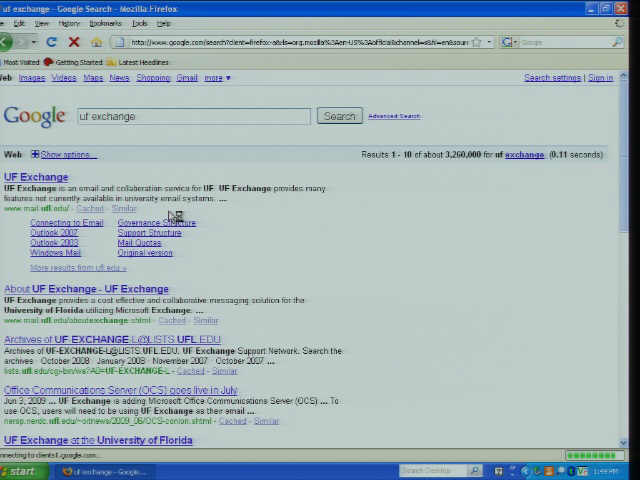640x480 pixels.
Task: Open the address bar history dropdown arrow
Action: pyautogui.click(x=489, y=42)
